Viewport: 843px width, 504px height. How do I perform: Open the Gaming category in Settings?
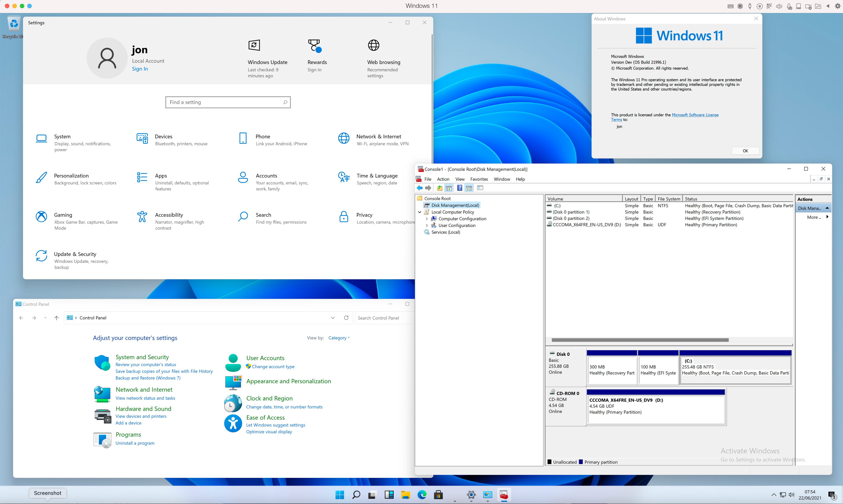pos(77,221)
